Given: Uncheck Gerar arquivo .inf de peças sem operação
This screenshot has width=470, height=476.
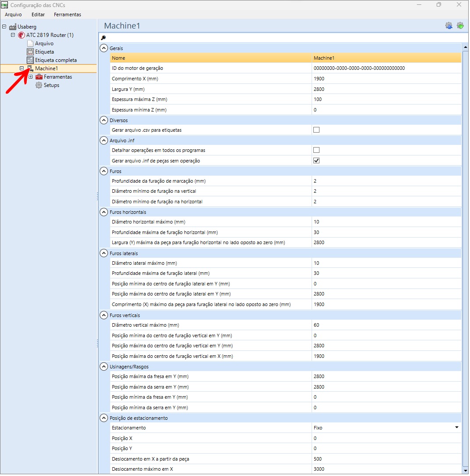Looking at the screenshot, I should click(x=317, y=161).
